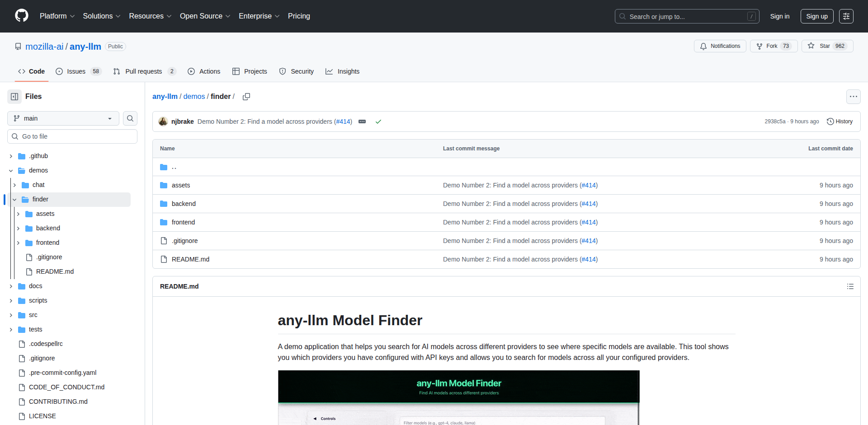868x425 pixels.
Task: Select LICENSE file in tree
Action: coord(42,416)
